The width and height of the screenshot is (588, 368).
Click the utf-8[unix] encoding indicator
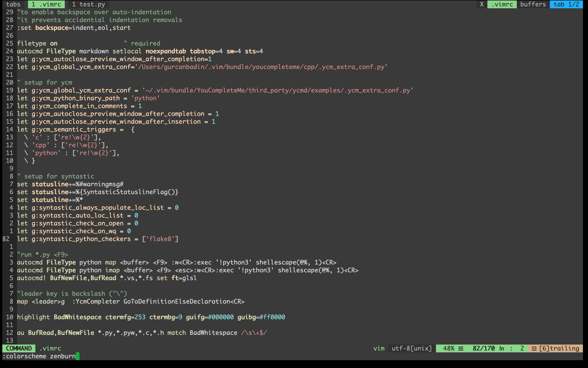412,348
